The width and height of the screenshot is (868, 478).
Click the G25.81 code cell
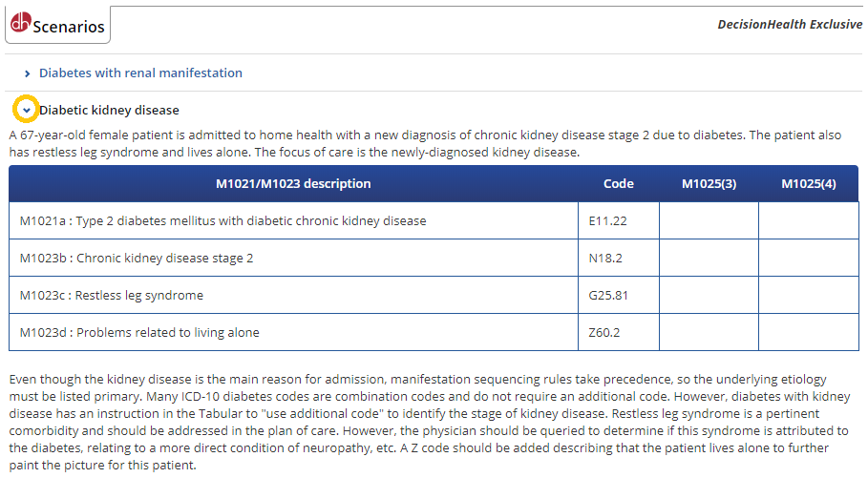608,296
